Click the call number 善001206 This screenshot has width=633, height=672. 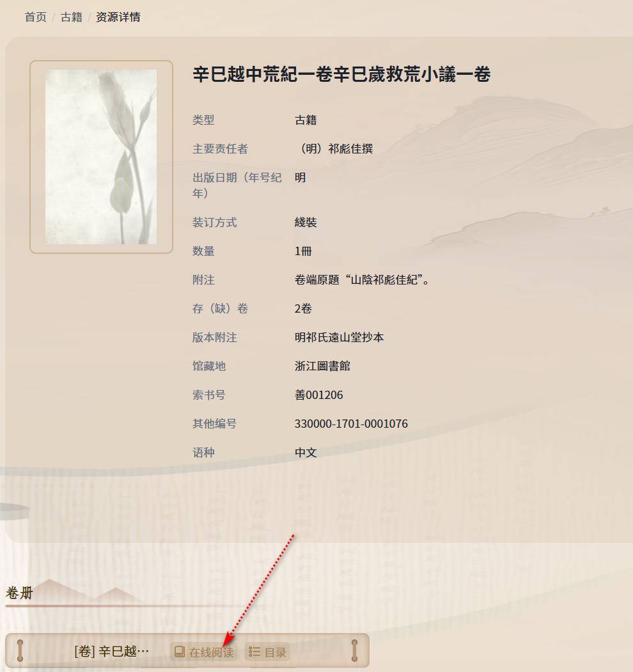[x=319, y=395]
